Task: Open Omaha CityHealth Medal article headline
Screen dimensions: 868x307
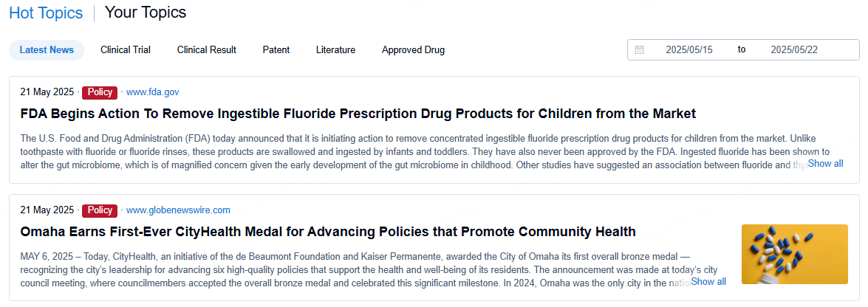Action: (x=328, y=232)
